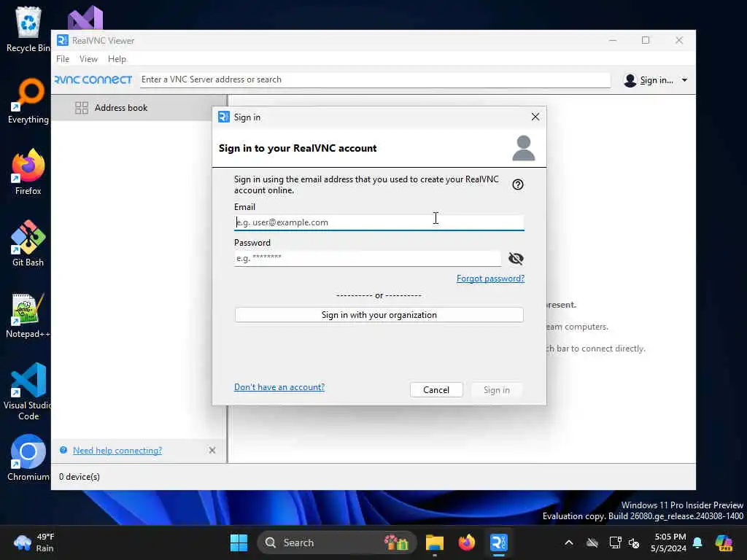
Task: Click RealVNC Viewer taskbar icon
Action: pyautogui.click(x=498, y=542)
